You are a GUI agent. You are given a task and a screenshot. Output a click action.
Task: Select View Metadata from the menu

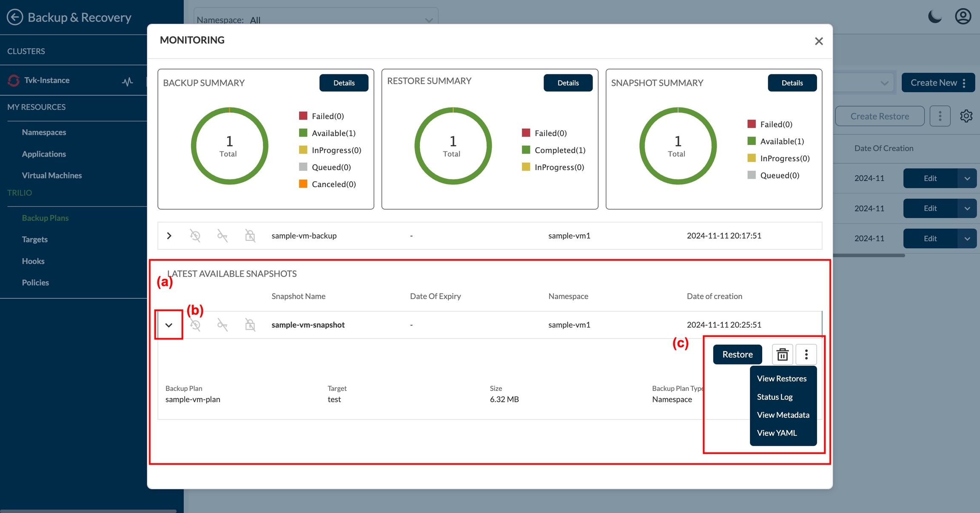(783, 415)
